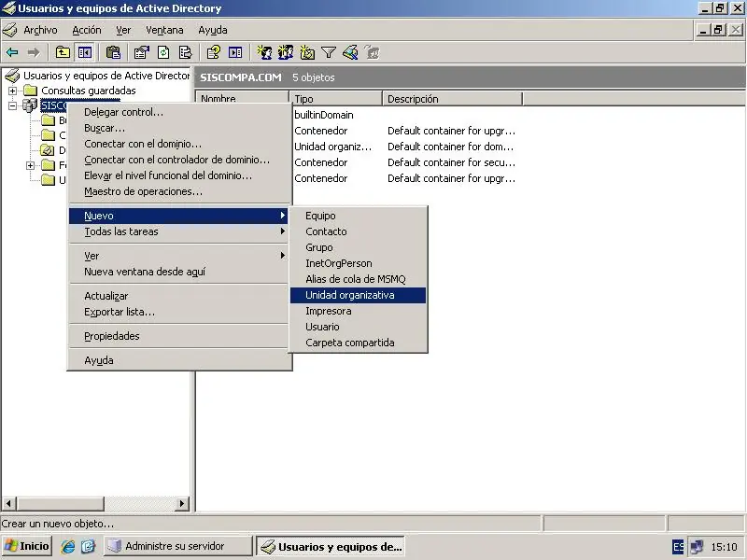The width and height of the screenshot is (747, 560).
Task: Open the Ver menu in menu bar
Action: 123,30
